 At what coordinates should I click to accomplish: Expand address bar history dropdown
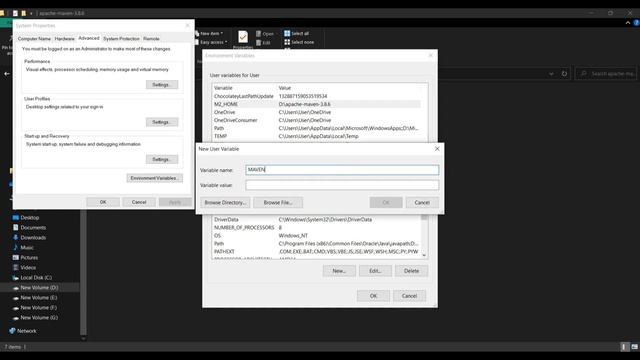(x=551, y=74)
